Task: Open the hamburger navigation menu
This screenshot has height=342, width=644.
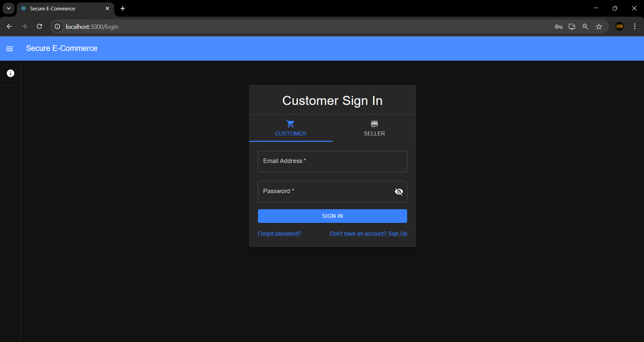Action: click(x=10, y=49)
